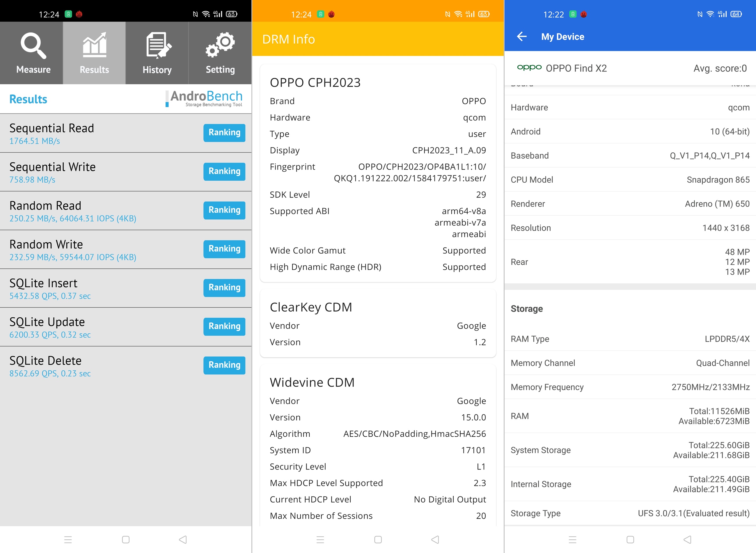This screenshot has height=553, width=756.
Task: Select the Renderer Adreno (TM) 650 row
Action: [x=630, y=204]
